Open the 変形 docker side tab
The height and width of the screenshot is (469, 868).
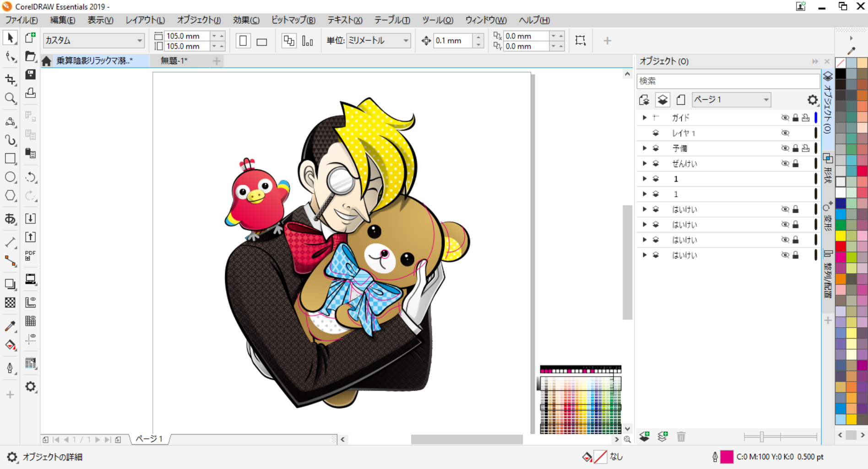tap(828, 216)
